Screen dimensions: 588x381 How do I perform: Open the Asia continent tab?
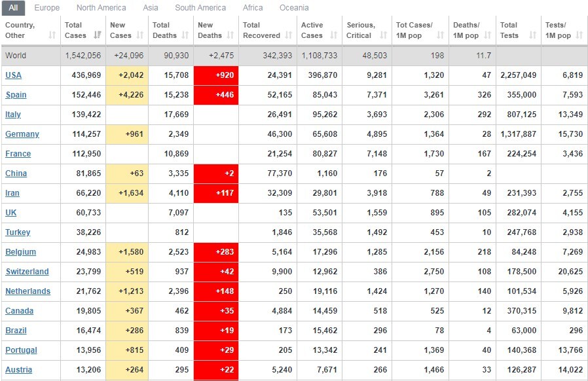151,8
